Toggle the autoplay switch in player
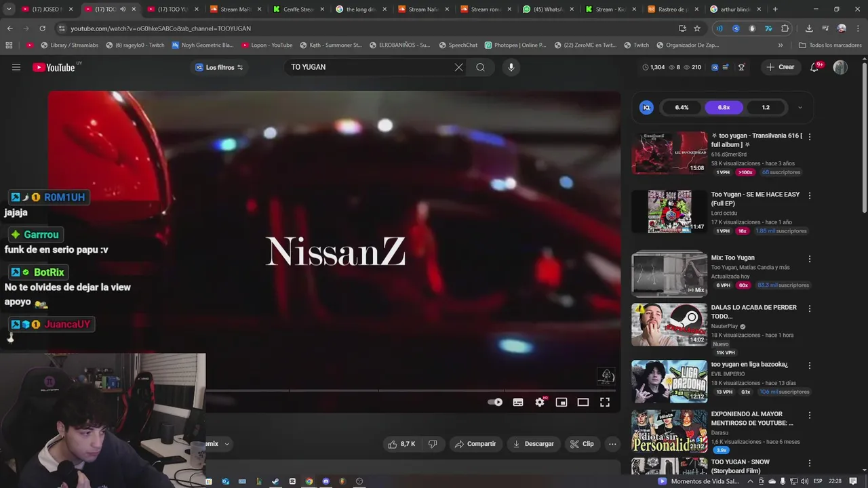The width and height of the screenshot is (868, 488). pyautogui.click(x=495, y=402)
